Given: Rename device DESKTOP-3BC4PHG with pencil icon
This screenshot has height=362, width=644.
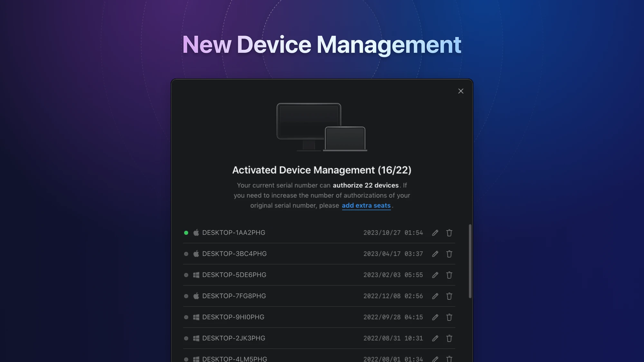Looking at the screenshot, I should 435,254.
